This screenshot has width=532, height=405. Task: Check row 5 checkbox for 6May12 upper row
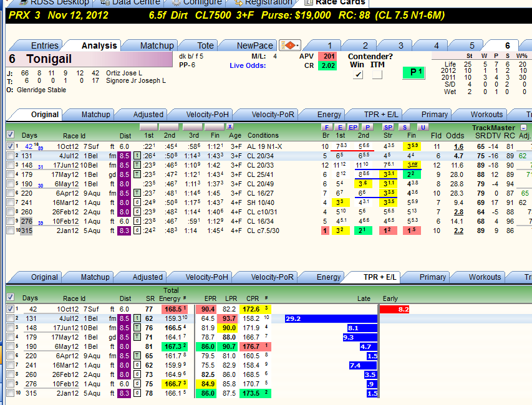[x=11, y=184]
